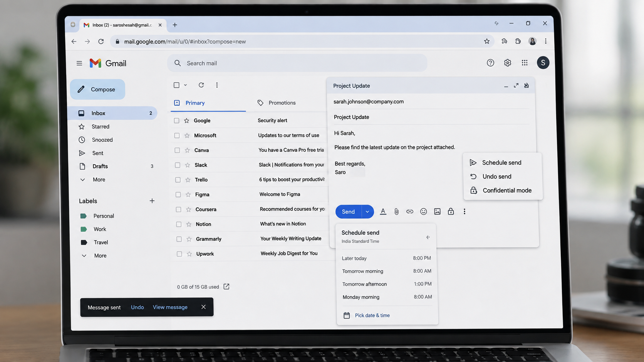Insert a link in the email
Image resolution: width=644 pixels, height=362 pixels.
pos(410,212)
